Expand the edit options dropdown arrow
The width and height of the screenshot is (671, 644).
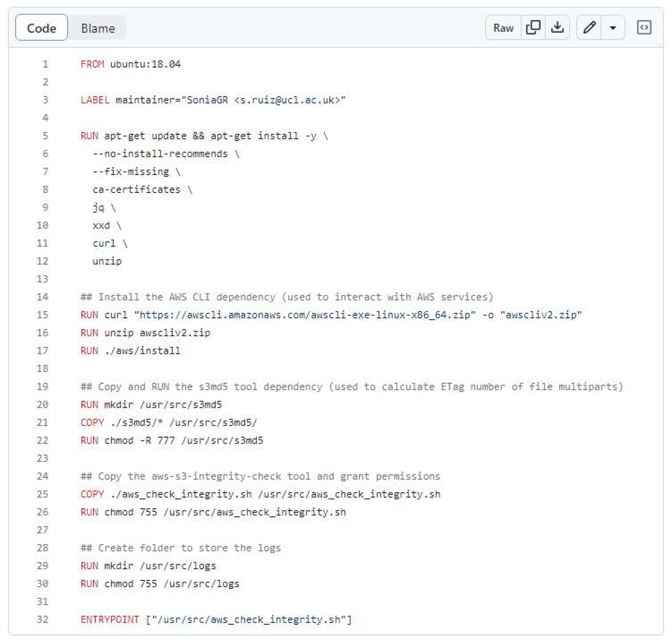point(613,28)
